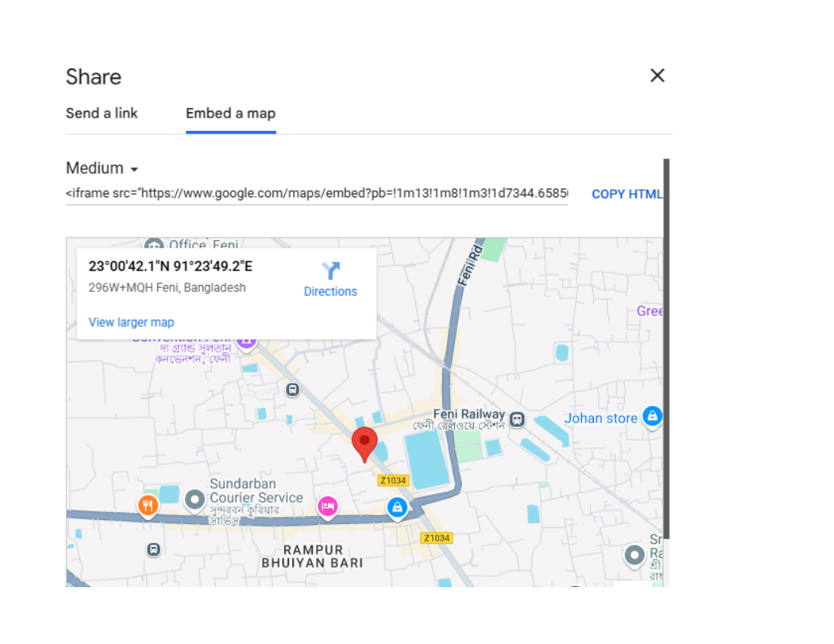Switch to the Send a link tab
834x644 pixels.
coord(102,113)
